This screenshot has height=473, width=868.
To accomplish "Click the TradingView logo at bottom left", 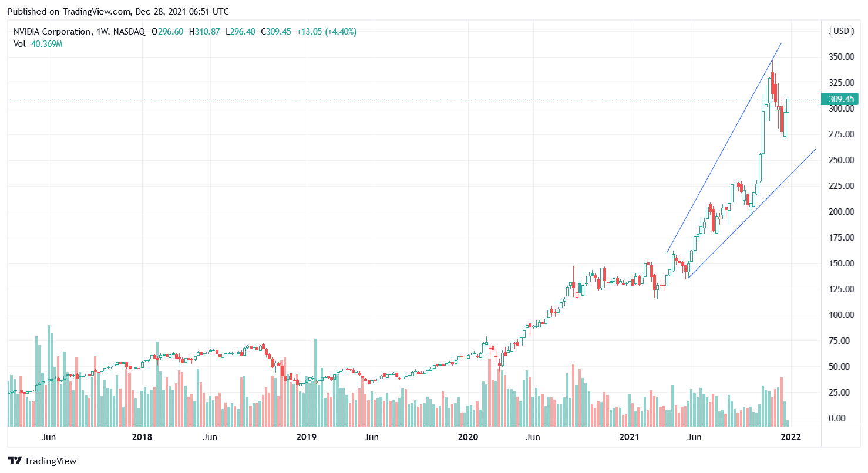I will (x=42, y=461).
